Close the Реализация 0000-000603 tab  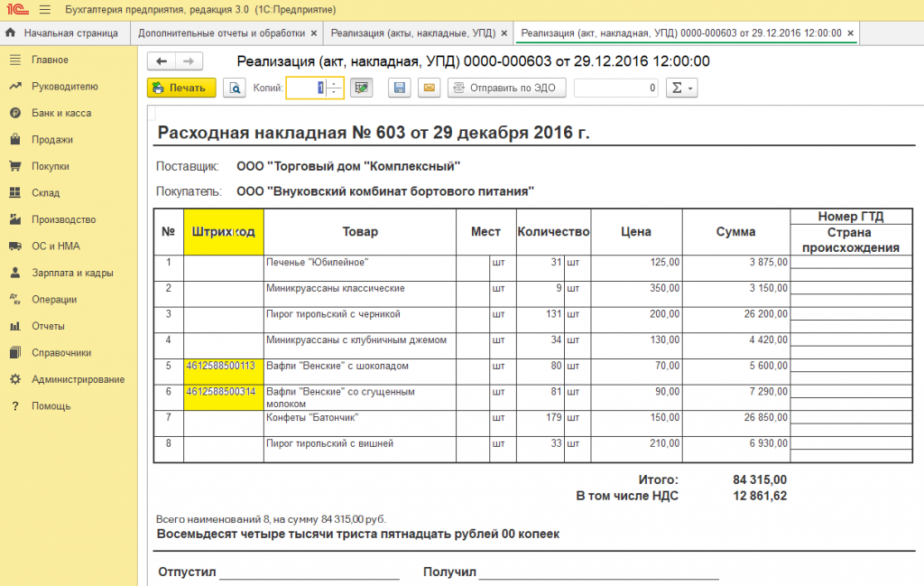[850, 33]
